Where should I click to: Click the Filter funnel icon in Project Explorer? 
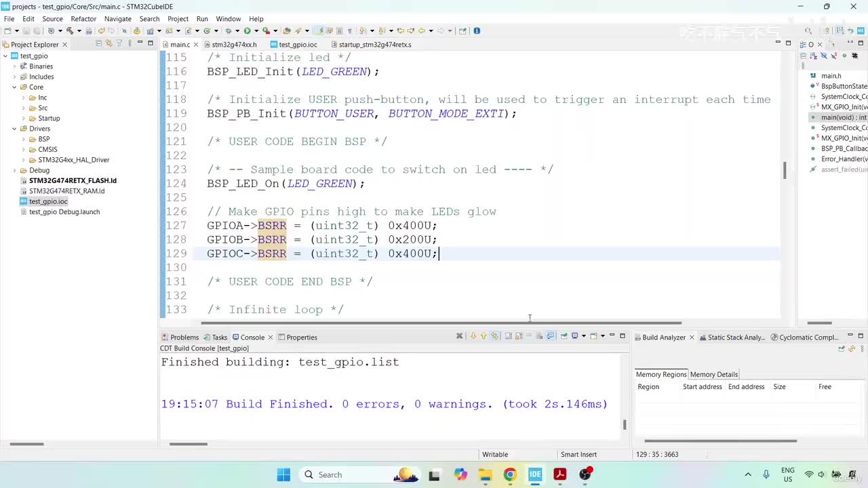(119, 43)
